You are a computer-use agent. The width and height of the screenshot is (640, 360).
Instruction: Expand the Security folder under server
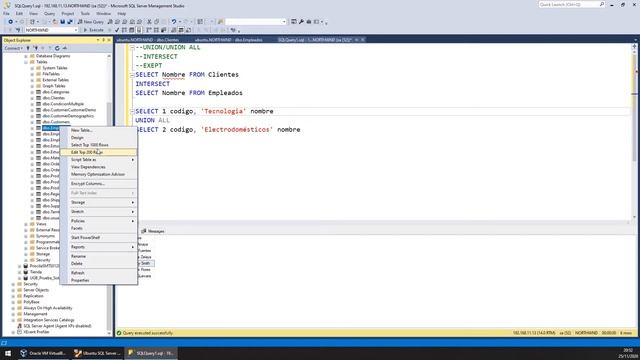[13, 284]
